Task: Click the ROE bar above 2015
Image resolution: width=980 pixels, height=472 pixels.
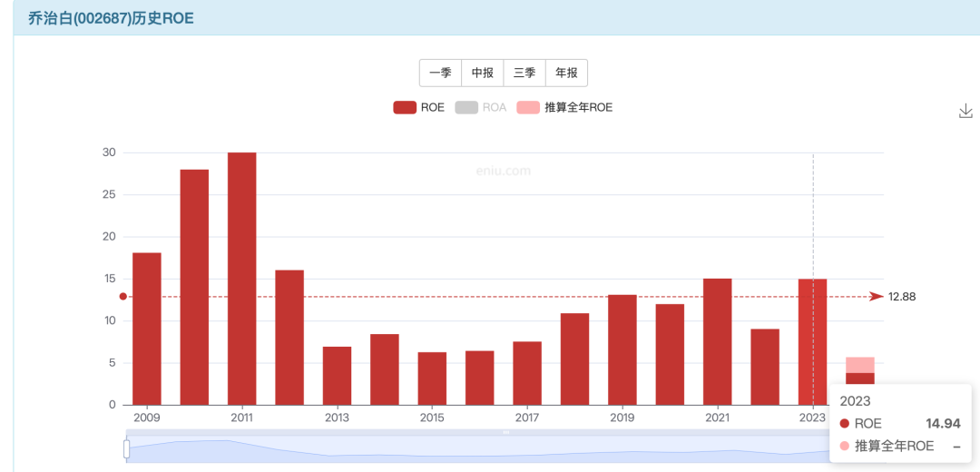Action: [432, 379]
